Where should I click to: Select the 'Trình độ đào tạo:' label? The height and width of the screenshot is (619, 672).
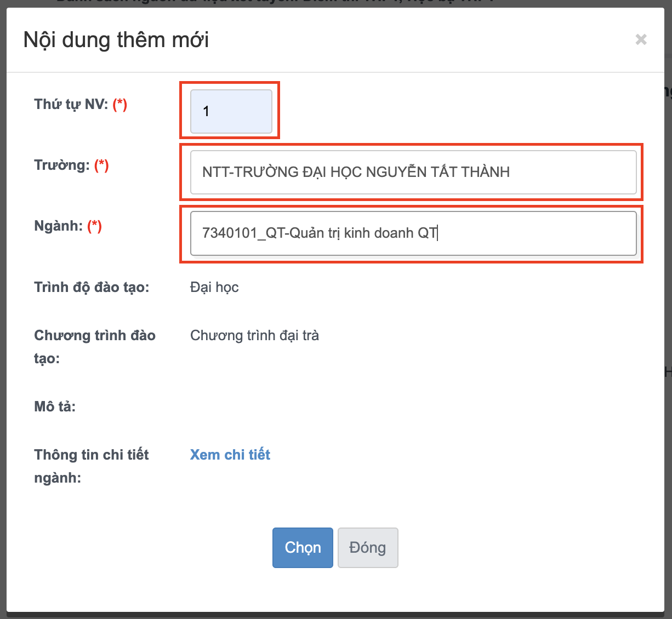[92, 288]
